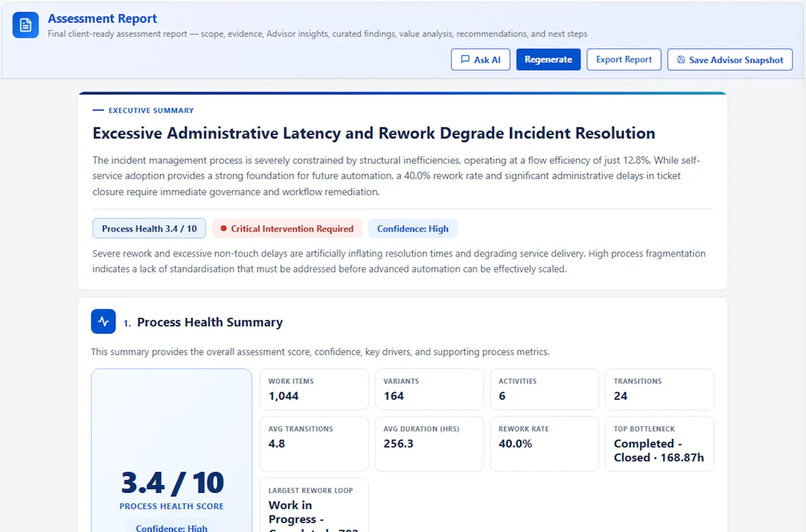
Task: Click the large 3.4 / 10 health score
Action: (172, 482)
